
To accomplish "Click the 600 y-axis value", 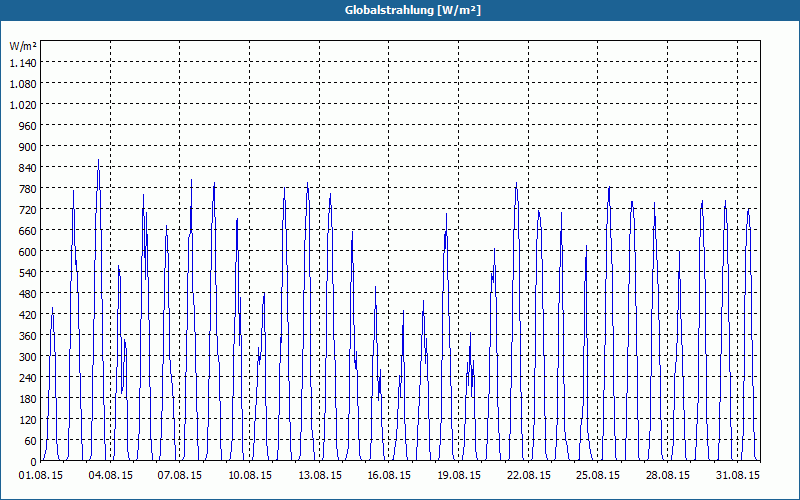I will coord(28,252).
